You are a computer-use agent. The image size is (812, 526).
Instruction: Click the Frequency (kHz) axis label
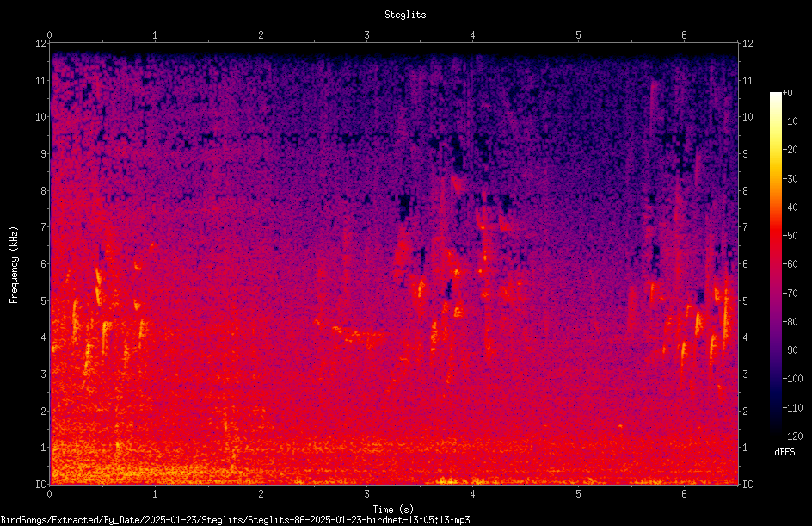click(14, 265)
